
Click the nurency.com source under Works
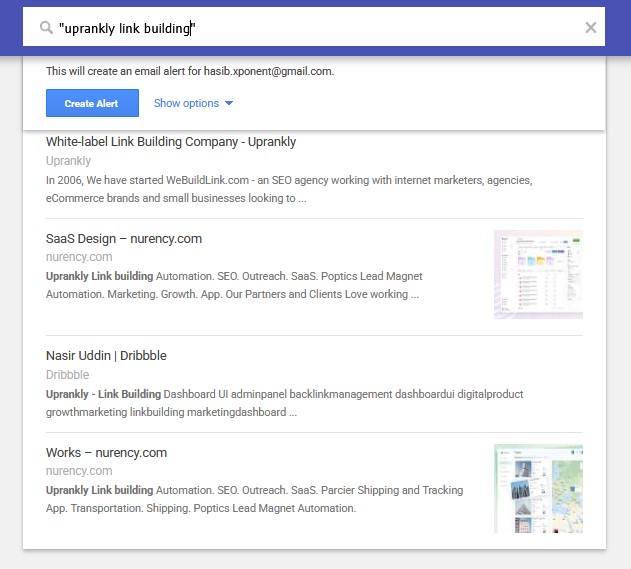(x=79, y=471)
